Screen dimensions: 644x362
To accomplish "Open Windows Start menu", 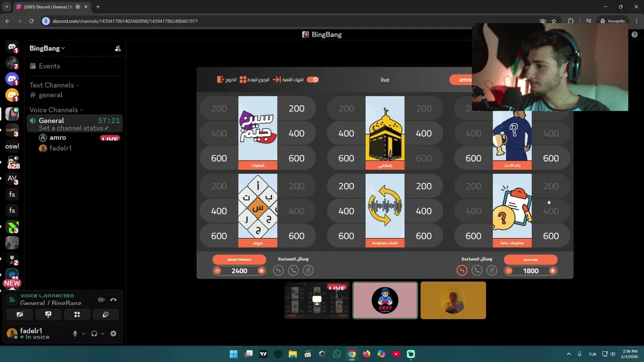I will coord(233,354).
